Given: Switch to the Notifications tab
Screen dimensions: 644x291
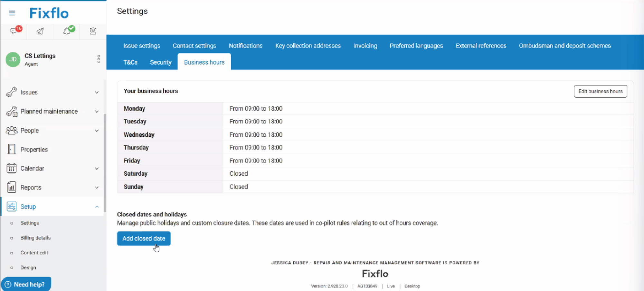Looking at the screenshot, I should pos(245,46).
